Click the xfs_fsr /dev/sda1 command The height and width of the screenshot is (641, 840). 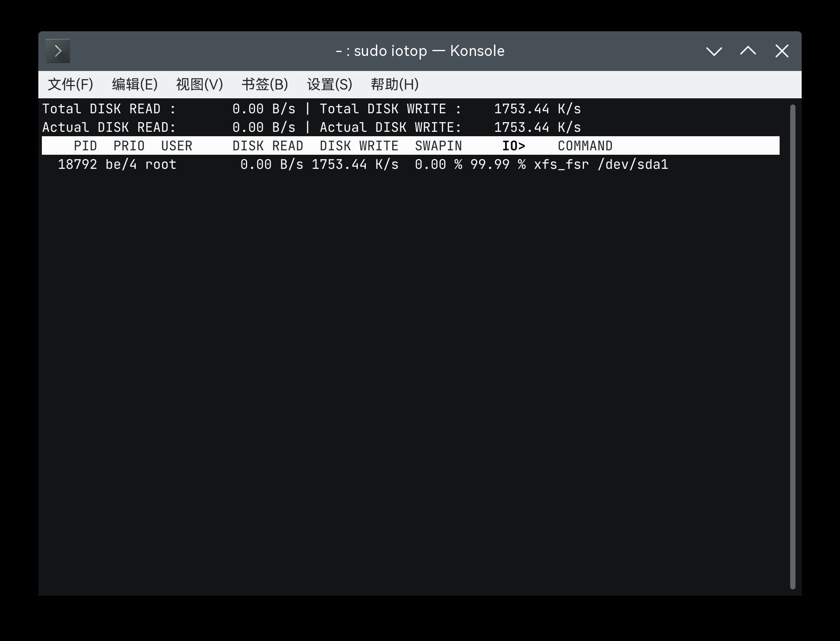coord(601,164)
